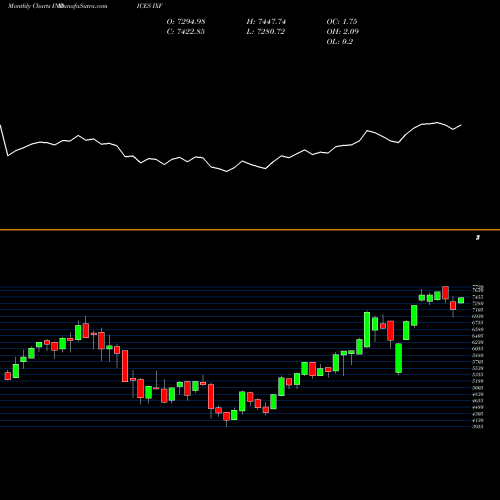
Task: Click the OH: 2.09 value
Action: tap(342, 32)
